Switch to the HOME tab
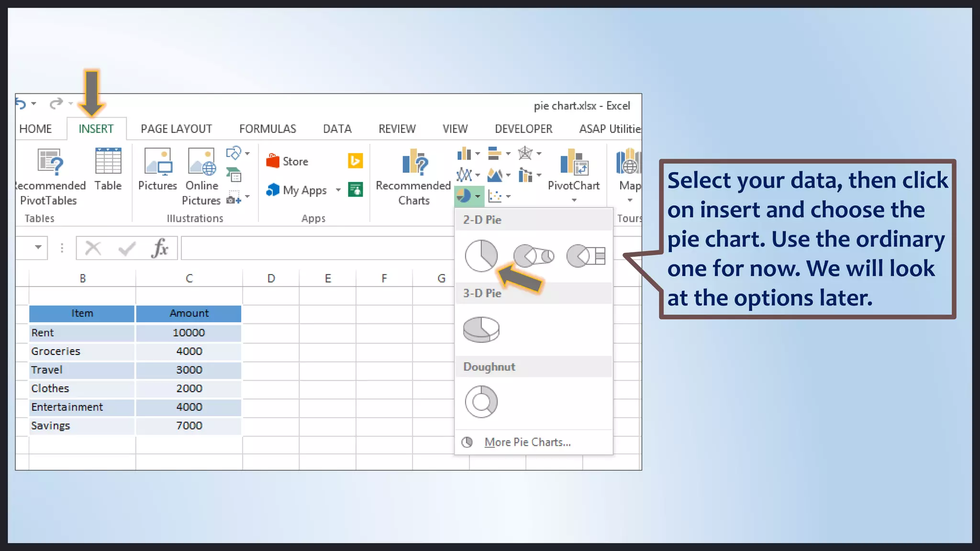The width and height of the screenshot is (980, 551). 35,129
